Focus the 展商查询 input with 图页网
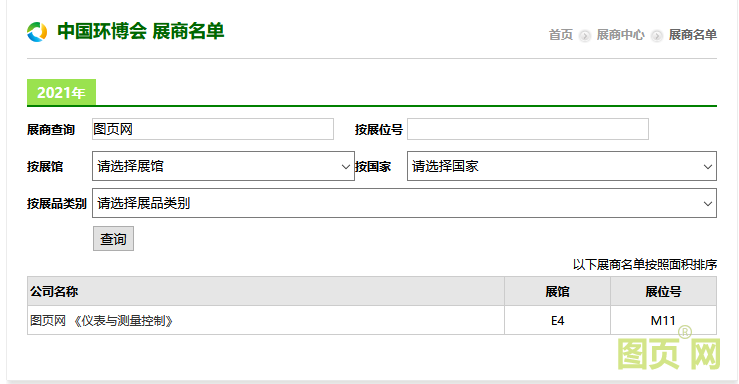 point(213,129)
